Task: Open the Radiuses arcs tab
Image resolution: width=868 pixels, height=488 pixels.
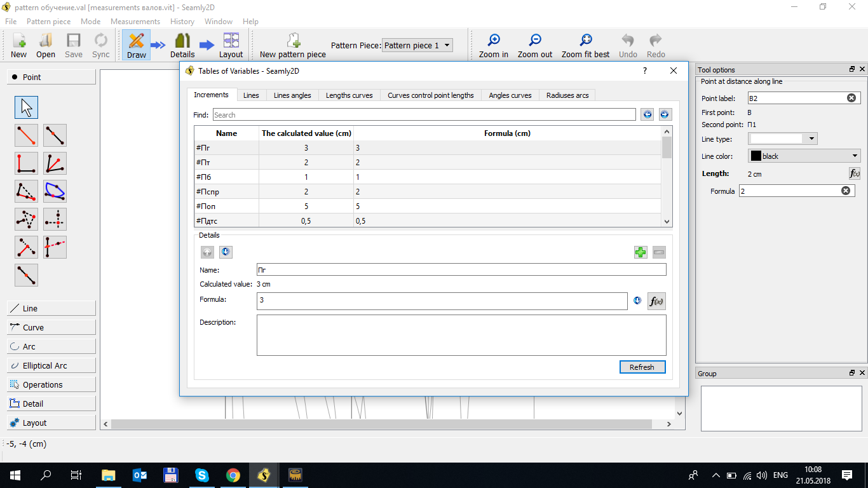Action: (567, 95)
